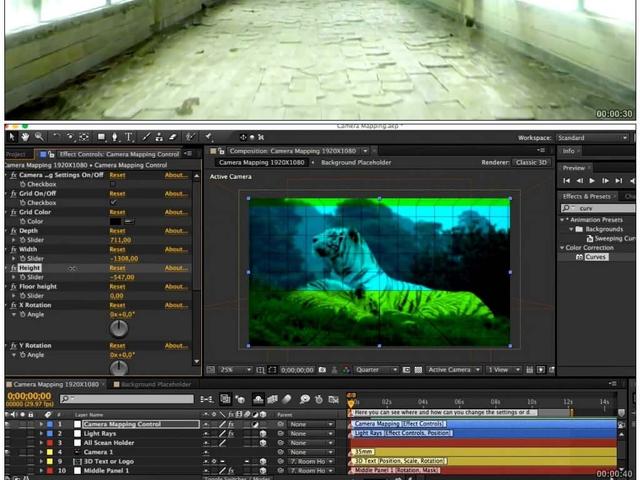
Task: Toggle Camera Settings On/Off checkbox
Action: [x=113, y=184]
